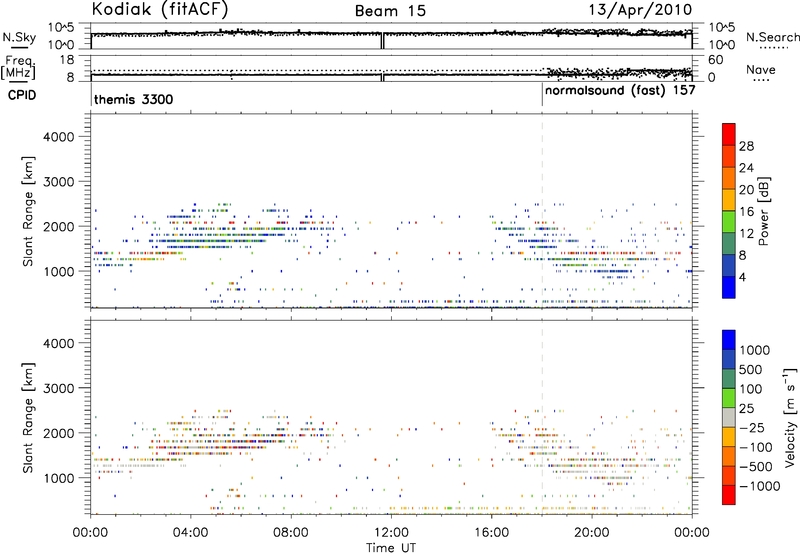Click the red velocity swatch below -1000
Image resolution: width=800 pixels, height=554 pixels.
coord(729,495)
